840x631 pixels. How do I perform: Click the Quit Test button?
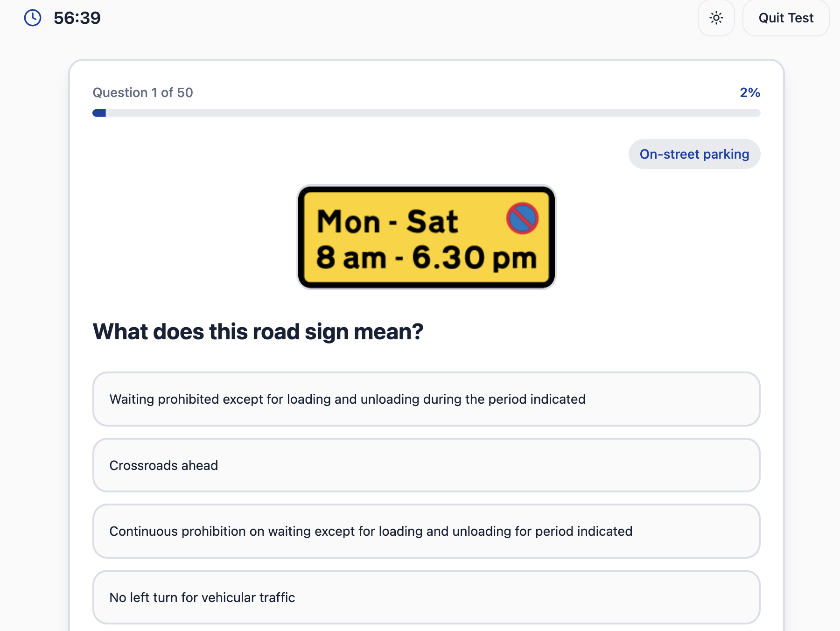[x=785, y=18]
